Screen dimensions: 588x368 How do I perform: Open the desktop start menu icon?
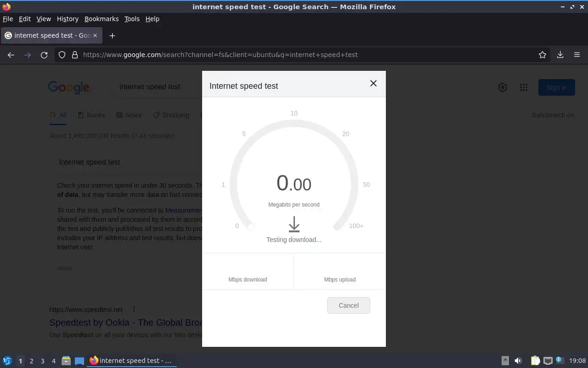(7, 361)
